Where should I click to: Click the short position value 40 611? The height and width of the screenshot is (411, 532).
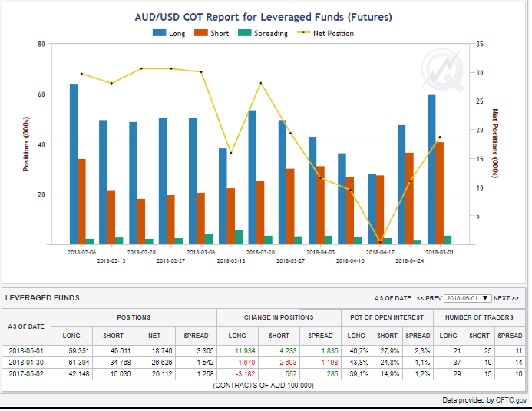121,350
